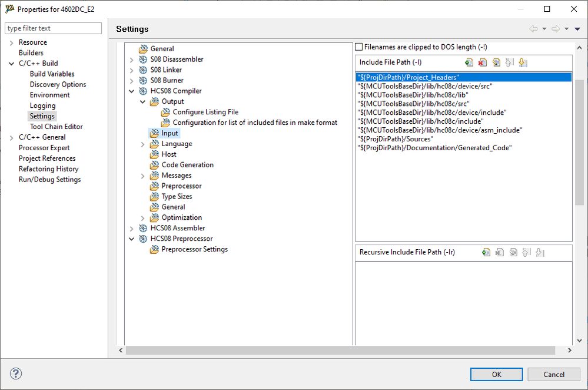Select S08 Burner tool icon
Viewport: 588px width, 390px height.
pos(143,80)
